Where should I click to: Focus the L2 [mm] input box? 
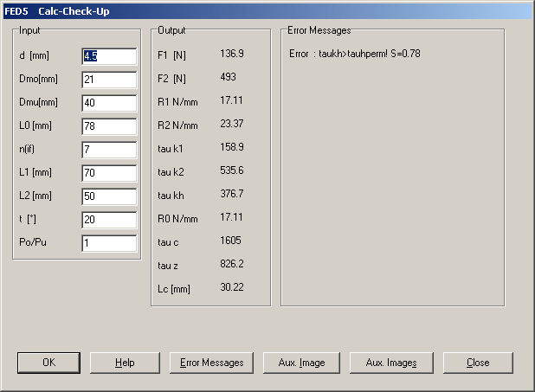pyautogui.click(x=109, y=196)
